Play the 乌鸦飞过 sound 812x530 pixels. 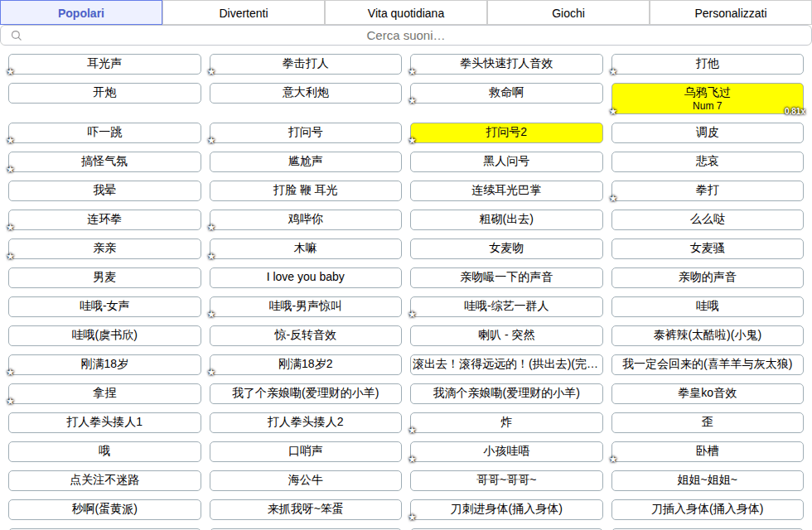(708, 99)
